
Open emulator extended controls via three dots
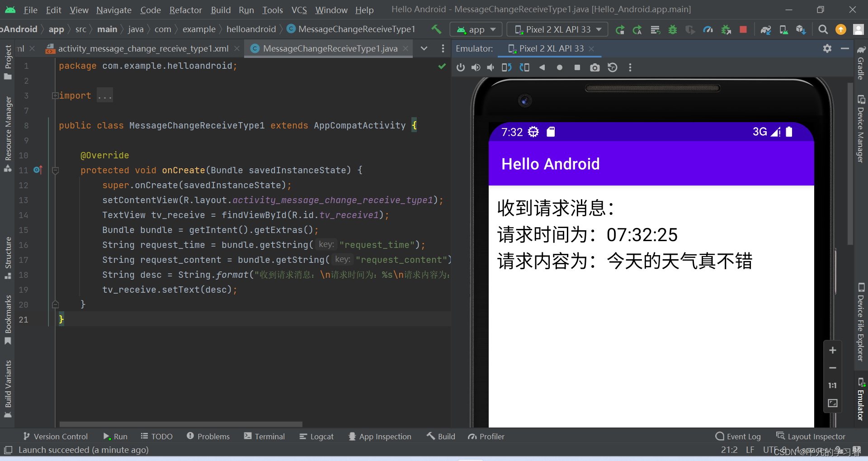630,67
